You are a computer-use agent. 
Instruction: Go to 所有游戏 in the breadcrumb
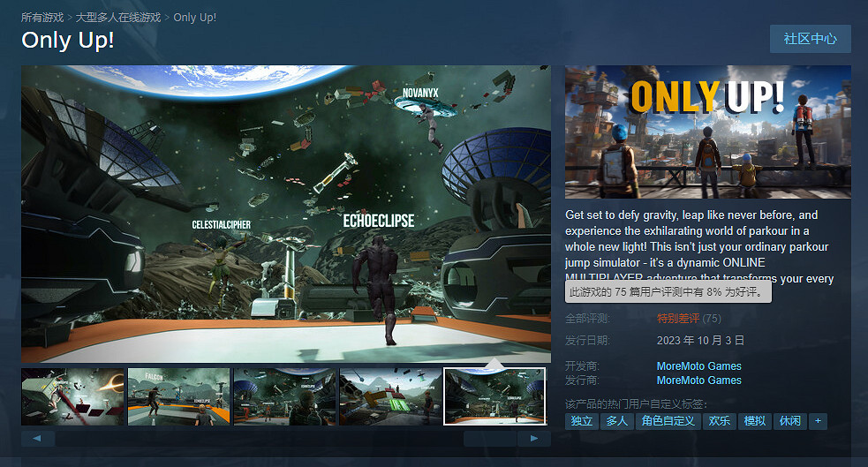(x=42, y=18)
